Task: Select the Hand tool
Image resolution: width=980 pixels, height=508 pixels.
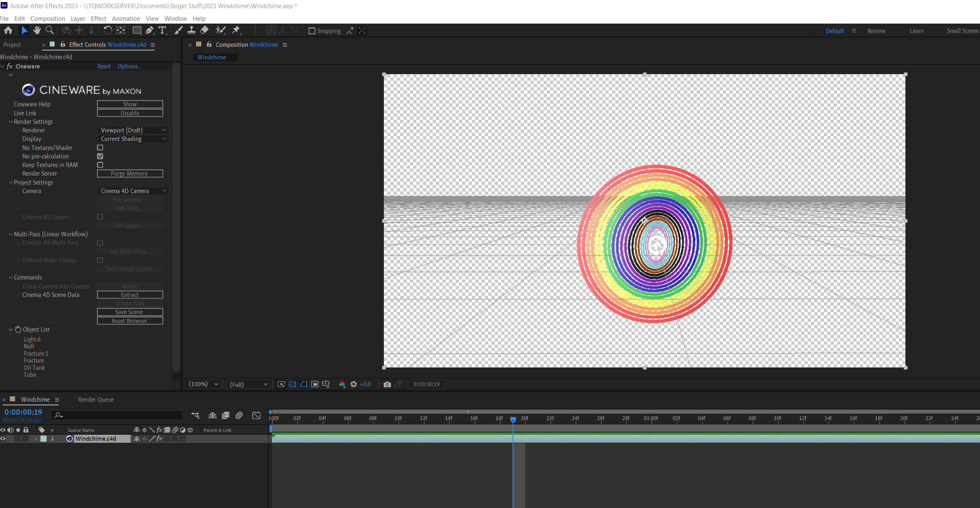Action: (37, 30)
